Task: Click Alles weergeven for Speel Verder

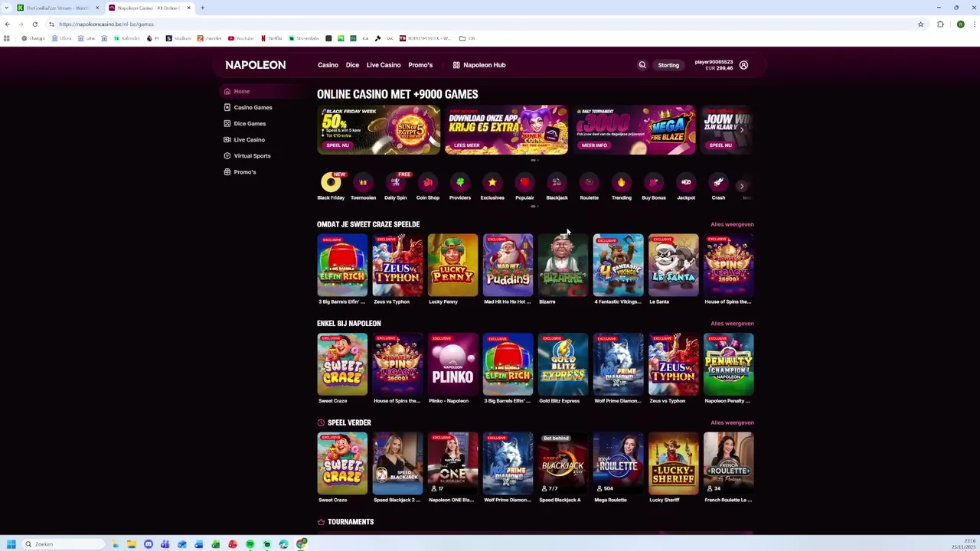Action: 732,422
